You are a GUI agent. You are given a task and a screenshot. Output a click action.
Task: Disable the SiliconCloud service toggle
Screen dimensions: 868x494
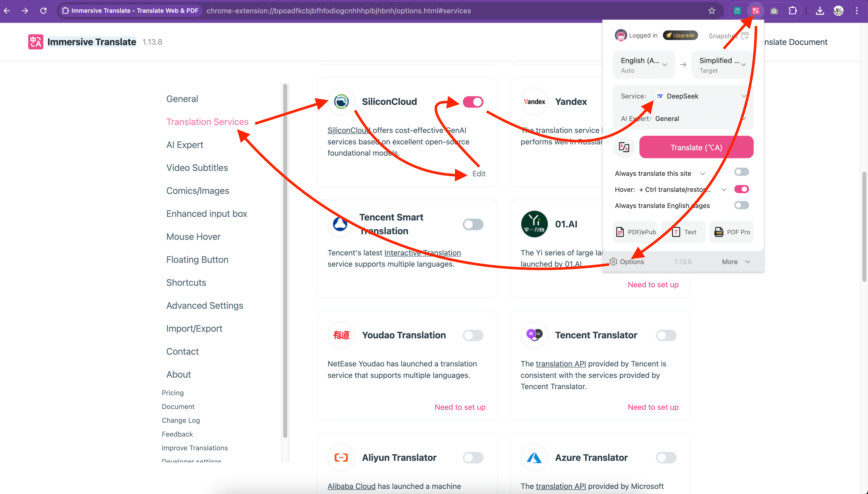[x=473, y=102]
